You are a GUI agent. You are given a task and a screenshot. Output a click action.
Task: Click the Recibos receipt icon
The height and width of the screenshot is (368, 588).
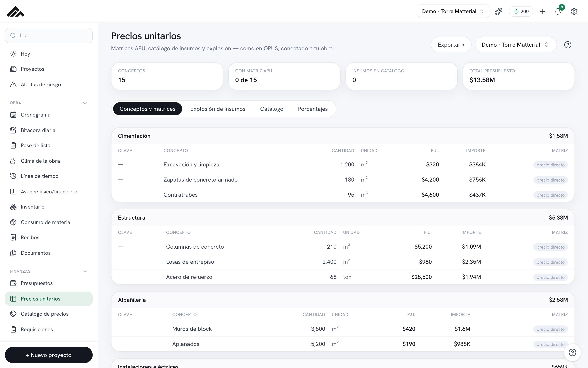tap(13, 237)
